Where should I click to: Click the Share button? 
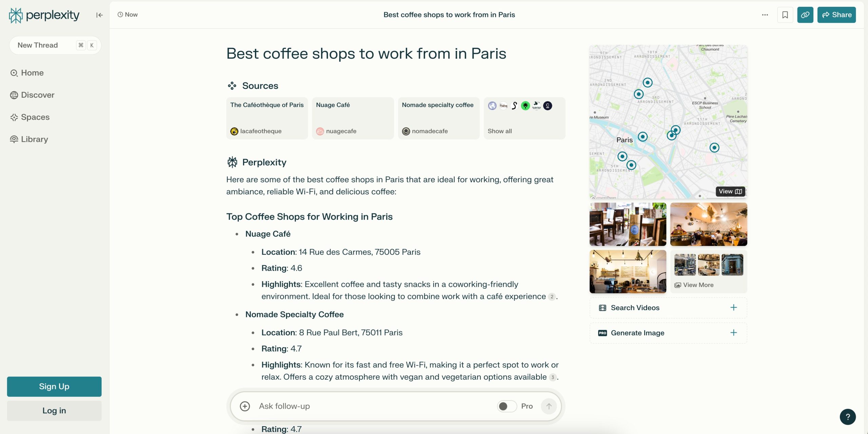tap(836, 15)
